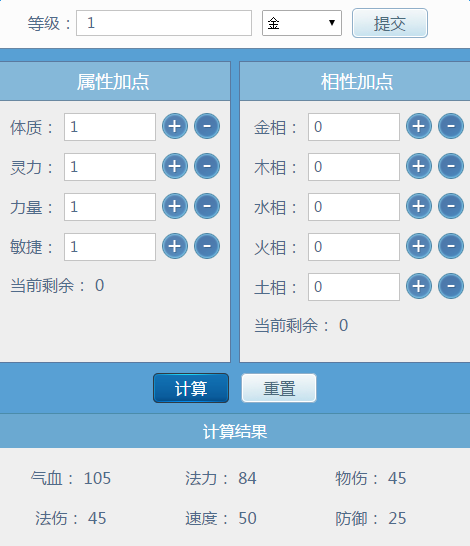Focus the 木相 input box
The image size is (470, 546).
coord(354,167)
